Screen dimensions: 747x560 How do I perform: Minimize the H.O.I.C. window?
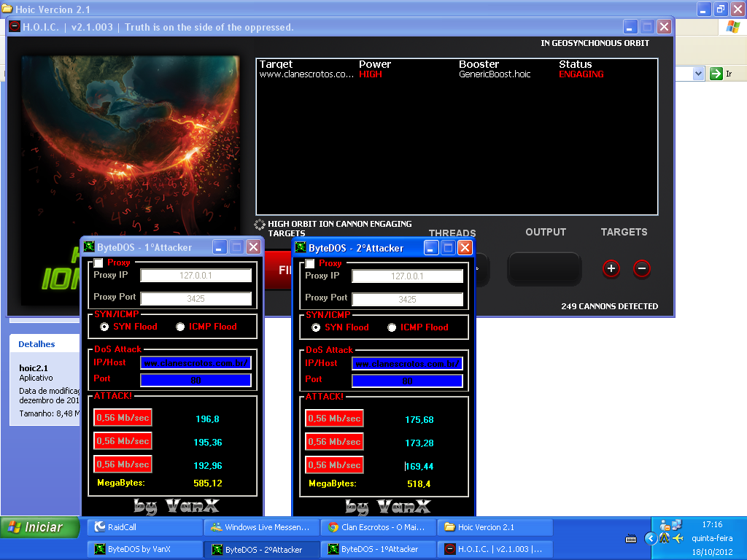coord(630,27)
